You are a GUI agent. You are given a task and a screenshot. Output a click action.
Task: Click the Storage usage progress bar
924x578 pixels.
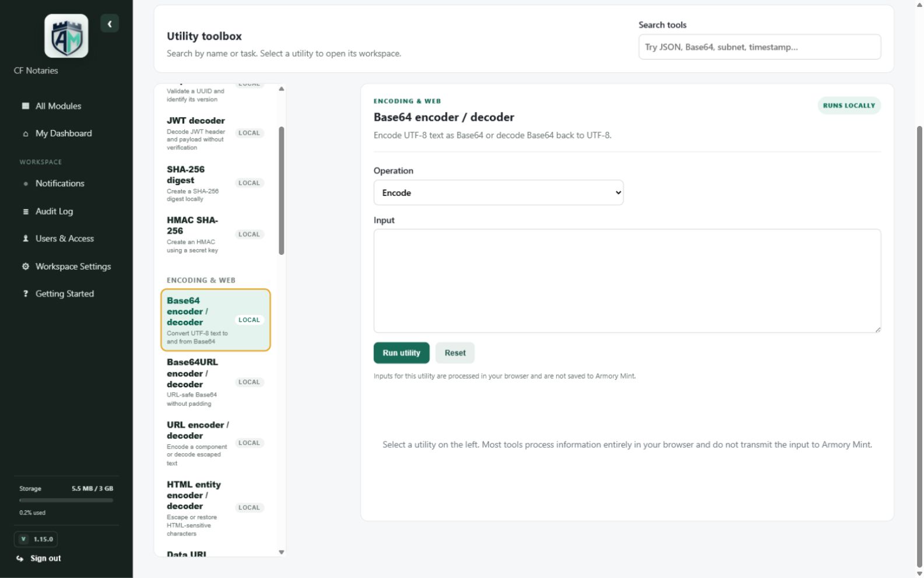point(66,500)
